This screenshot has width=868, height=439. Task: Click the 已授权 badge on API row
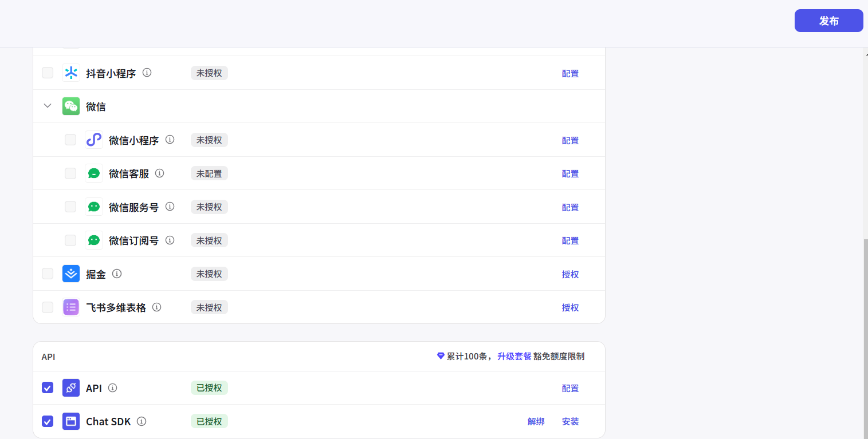[x=209, y=387]
